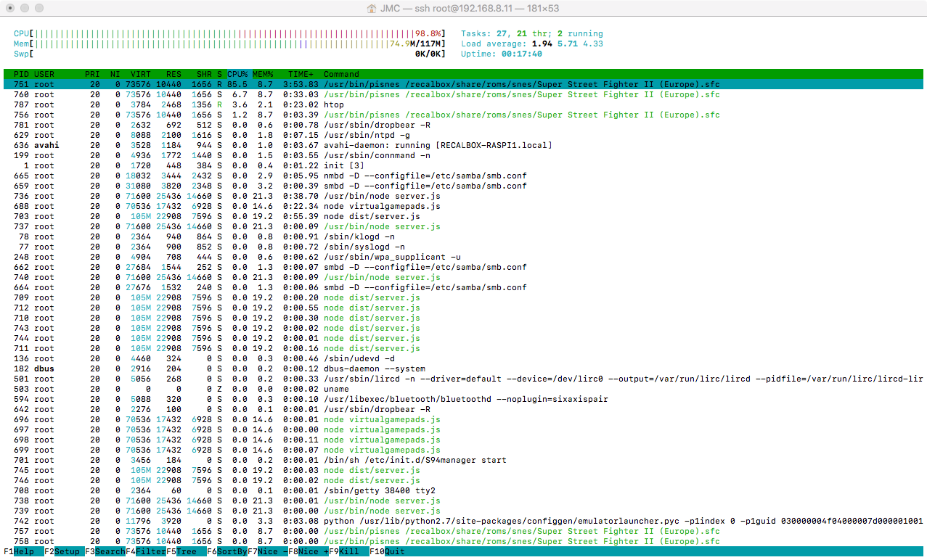Image resolution: width=927 pixels, height=560 pixels.
Task: Click the PID column header
Action: [21, 74]
